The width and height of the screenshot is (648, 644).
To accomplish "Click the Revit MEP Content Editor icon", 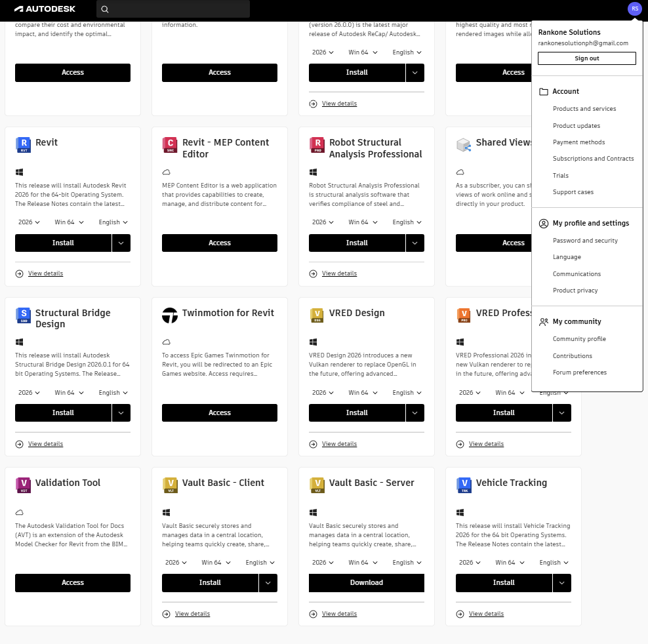I will [x=170, y=145].
